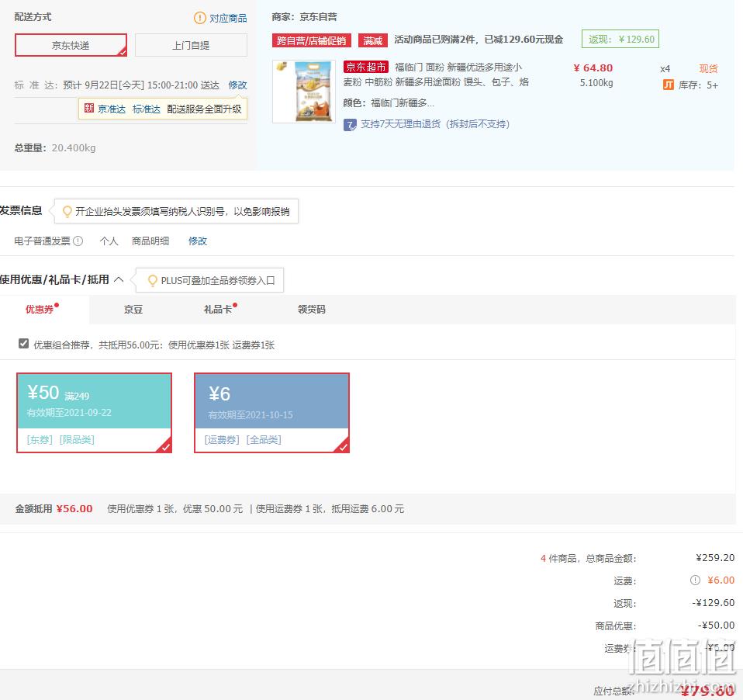
Task: Click the 现货 stock status text
Action: point(708,69)
